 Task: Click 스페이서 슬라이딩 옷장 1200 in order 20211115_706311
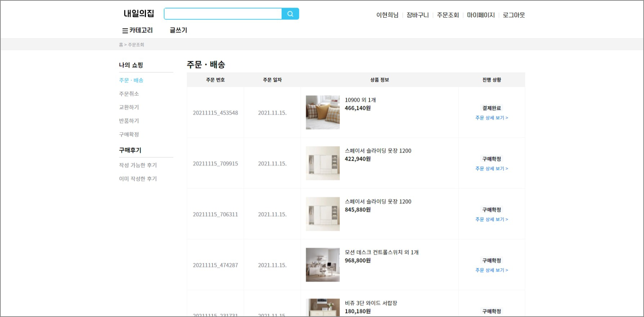click(378, 202)
